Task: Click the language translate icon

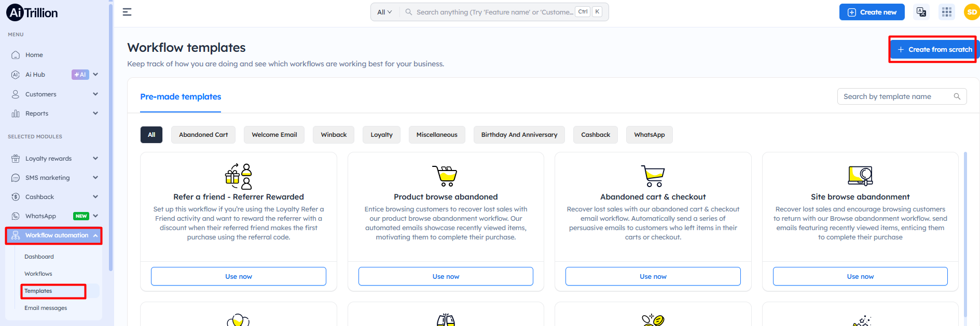Action: (x=921, y=12)
